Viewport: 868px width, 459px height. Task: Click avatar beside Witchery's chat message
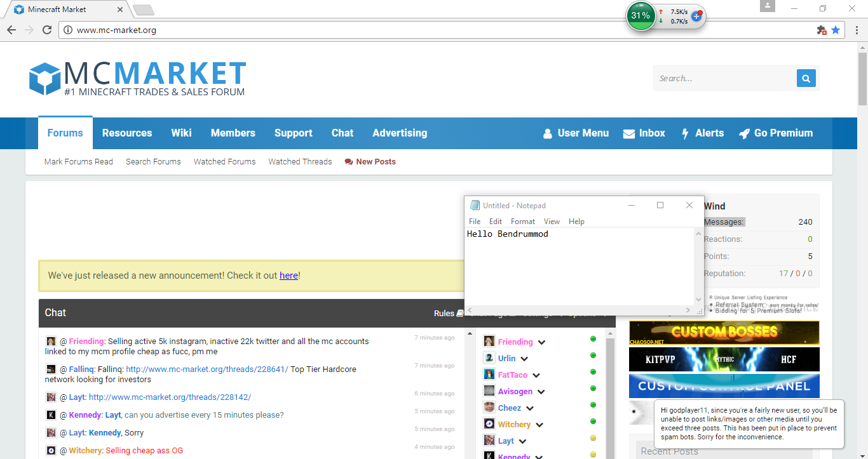pos(51,451)
